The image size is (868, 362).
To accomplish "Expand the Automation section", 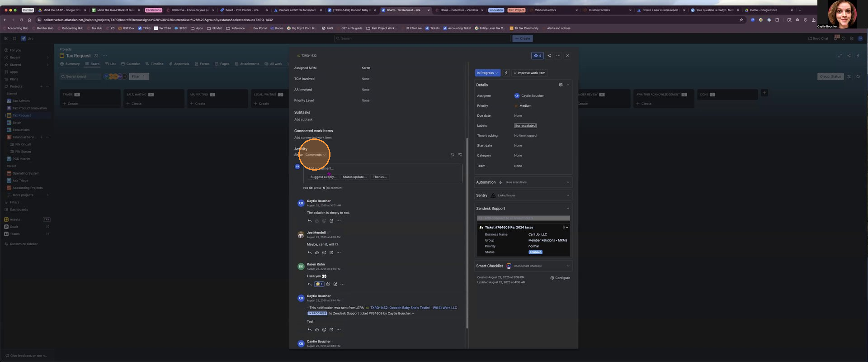I will (568, 182).
